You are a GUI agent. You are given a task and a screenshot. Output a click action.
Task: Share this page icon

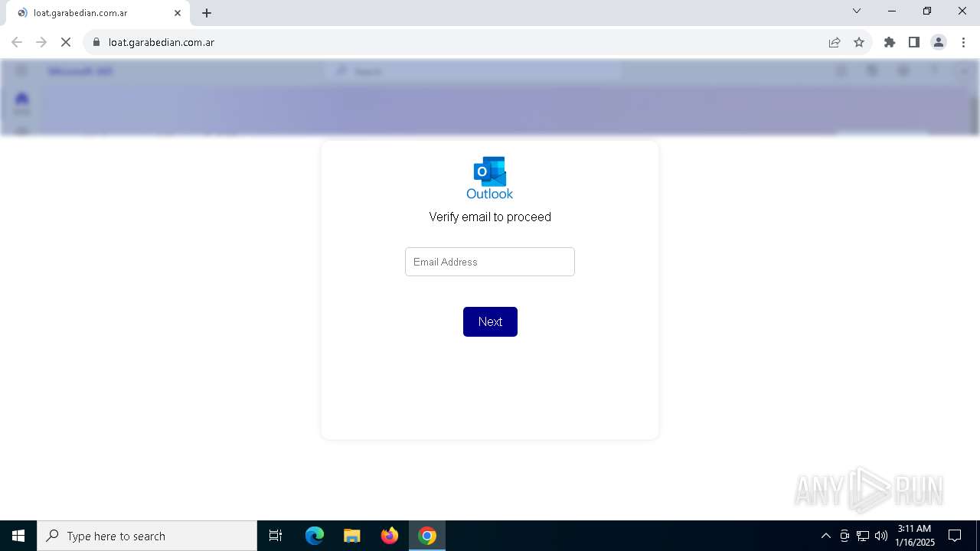835,42
